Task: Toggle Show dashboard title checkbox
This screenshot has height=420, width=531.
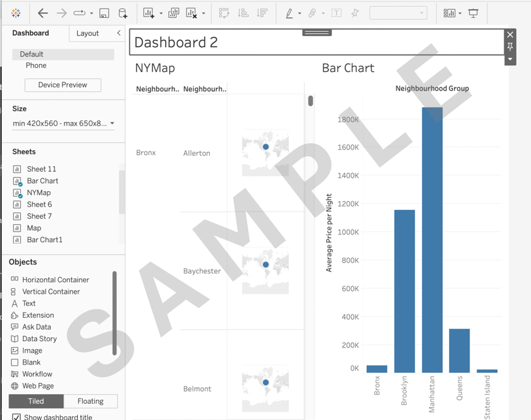Action: (16, 417)
